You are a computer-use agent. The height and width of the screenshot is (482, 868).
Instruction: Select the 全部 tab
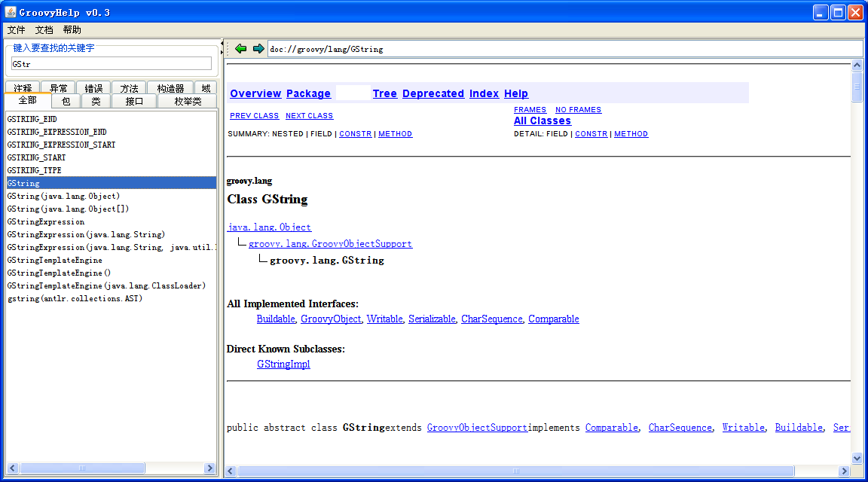[28, 100]
